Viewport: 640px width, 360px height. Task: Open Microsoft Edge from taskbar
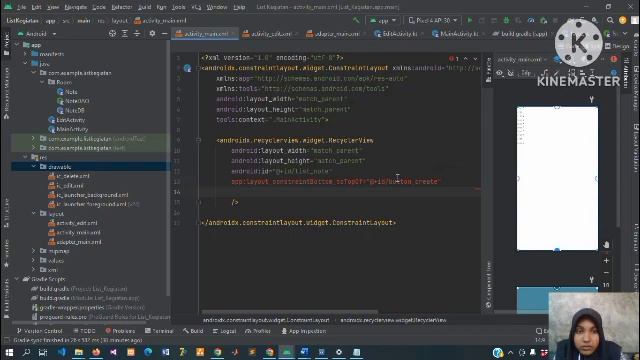(148, 352)
